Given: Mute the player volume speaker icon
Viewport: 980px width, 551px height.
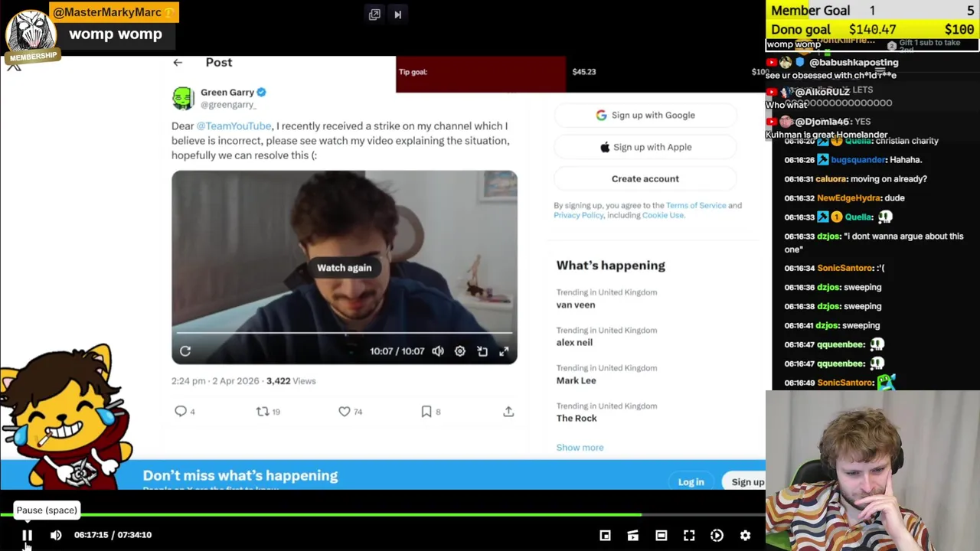Looking at the screenshot, I should [56, 535].
